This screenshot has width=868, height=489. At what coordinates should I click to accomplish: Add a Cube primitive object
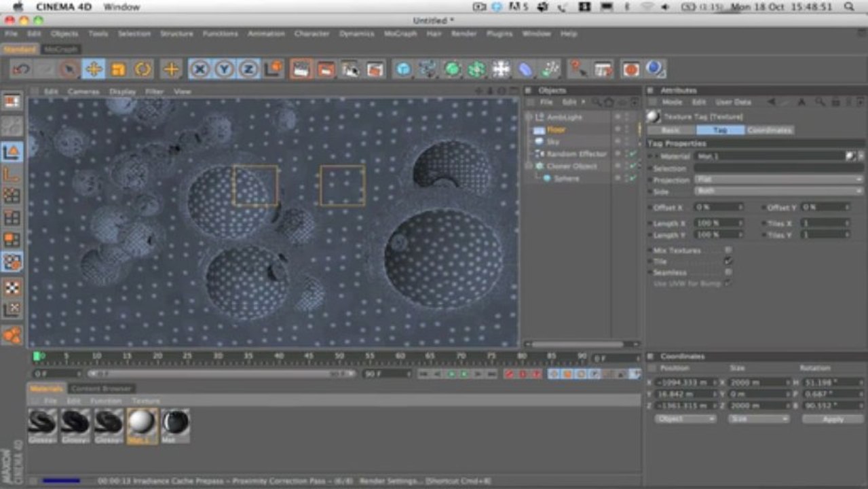[x=404, y=69]
